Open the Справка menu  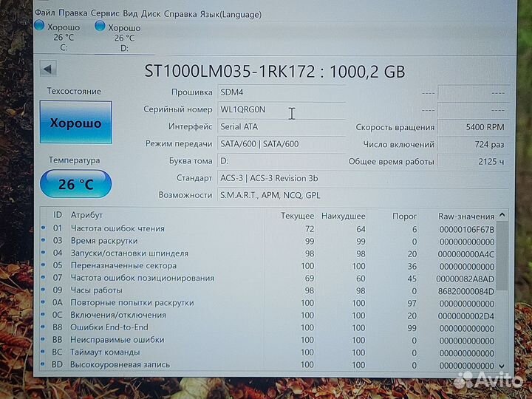(x=180, y=14)
